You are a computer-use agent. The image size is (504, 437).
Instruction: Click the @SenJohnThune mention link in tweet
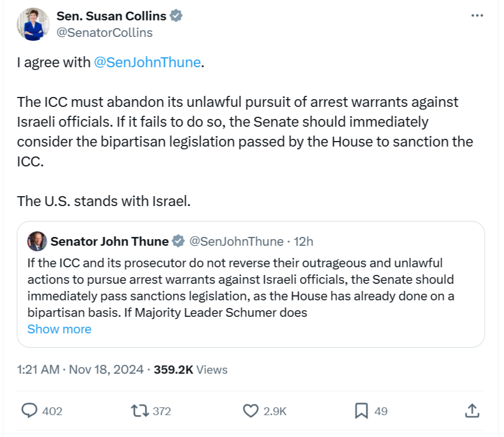[x=147, y=62]
